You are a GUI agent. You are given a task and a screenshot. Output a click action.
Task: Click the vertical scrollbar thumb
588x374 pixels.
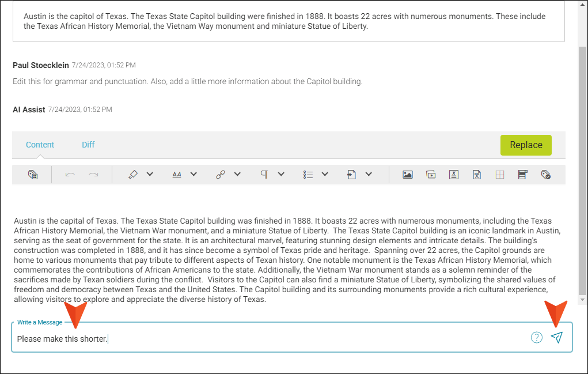pyautogui.click(x=582, y=171)
